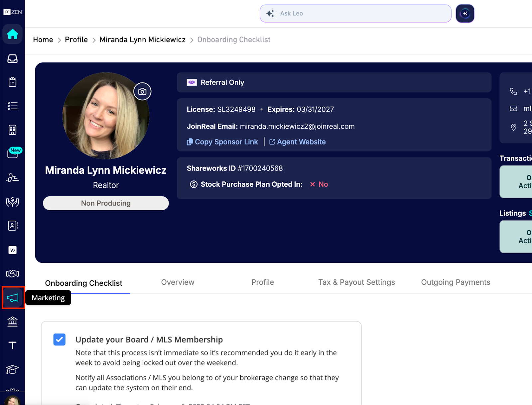Click the Ask Leo search field
The height and width of the screenshot is (405, 532).
pos(355,13)
